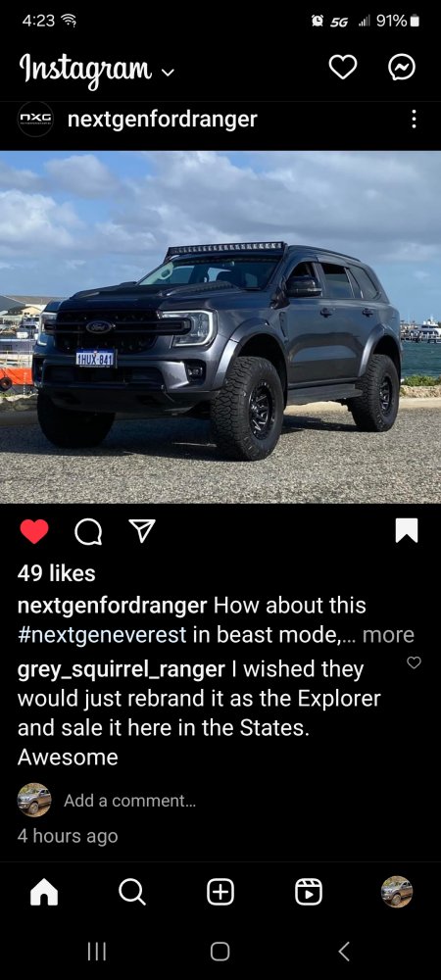Like the grey_squirrel_ranger comment with small heart
This screenshot has height=980, width=441.
[415, 662]
